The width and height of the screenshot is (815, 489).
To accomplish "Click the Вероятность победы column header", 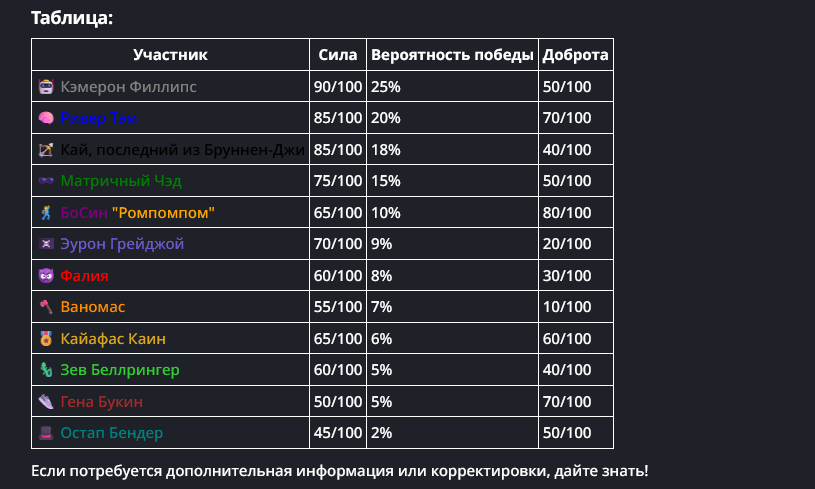I will (x=452, y=55).
